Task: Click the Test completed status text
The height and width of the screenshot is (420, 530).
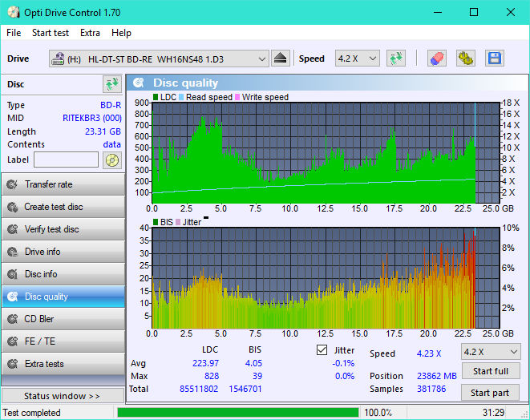Action: tap(32, 413)
